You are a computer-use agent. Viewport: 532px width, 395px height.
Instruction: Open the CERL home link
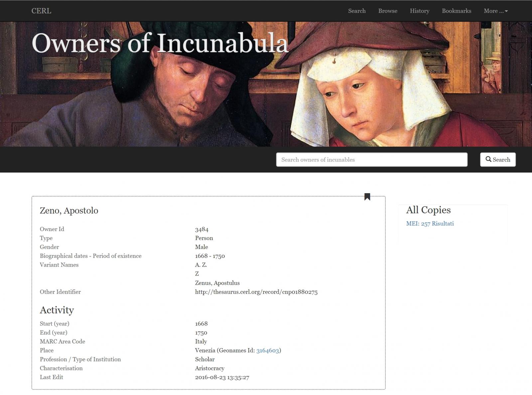click(41, 11)
